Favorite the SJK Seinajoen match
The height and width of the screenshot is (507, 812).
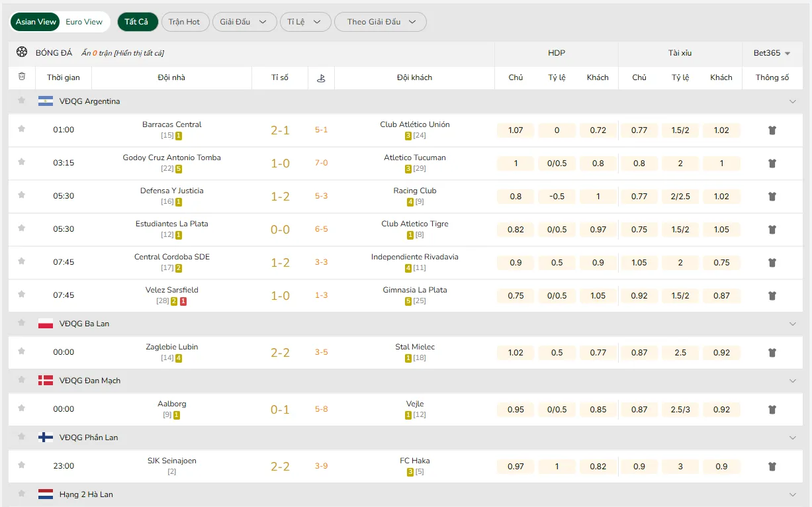[x=21, y=465]
